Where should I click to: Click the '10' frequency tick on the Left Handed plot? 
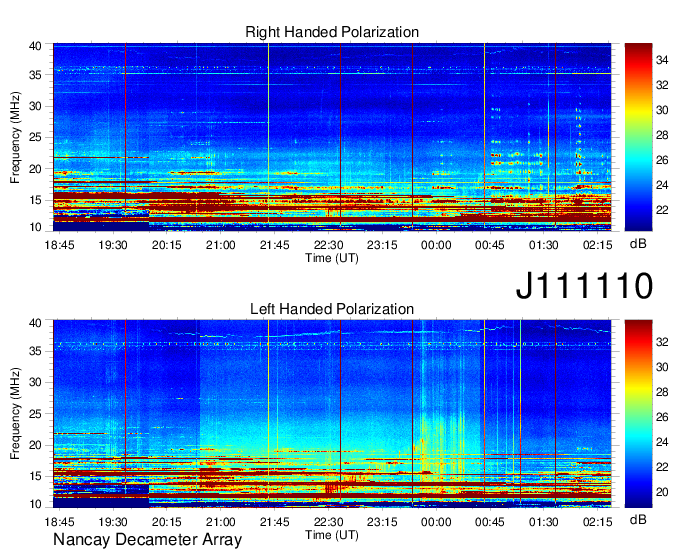35,504
